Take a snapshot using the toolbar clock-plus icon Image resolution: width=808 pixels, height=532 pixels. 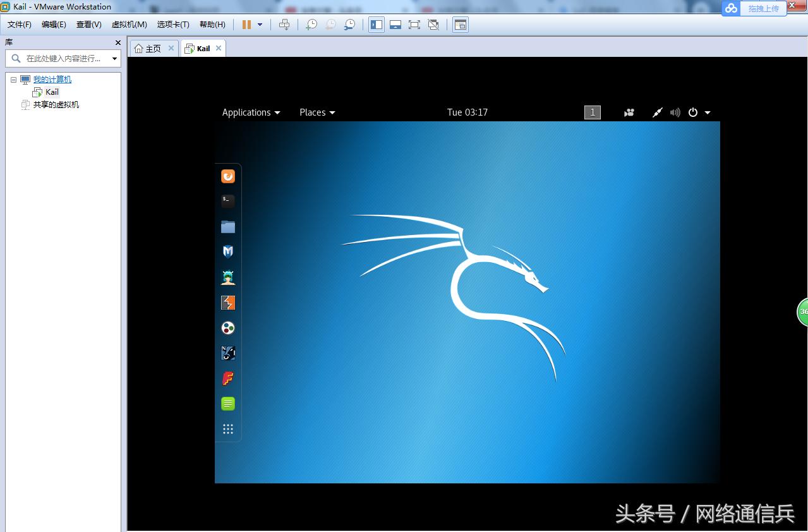[311, 25]
